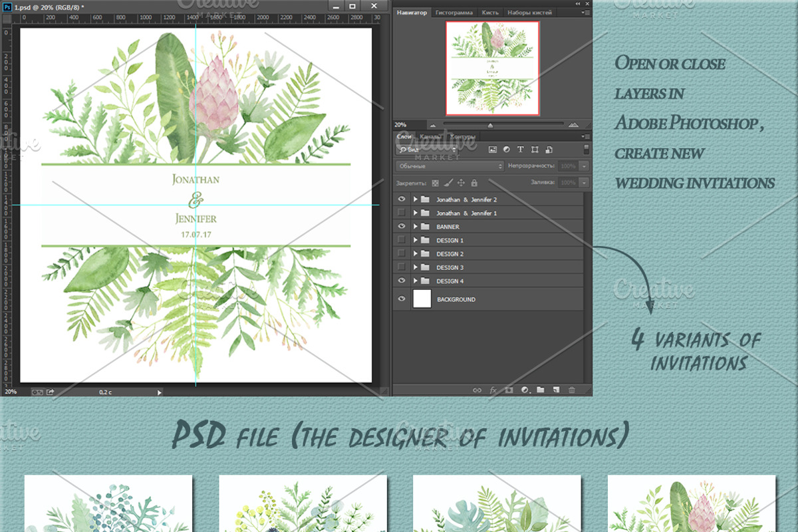Hide the BANNER group
The width and height of the screenshot is (798, 532).
tap(401, 226)
